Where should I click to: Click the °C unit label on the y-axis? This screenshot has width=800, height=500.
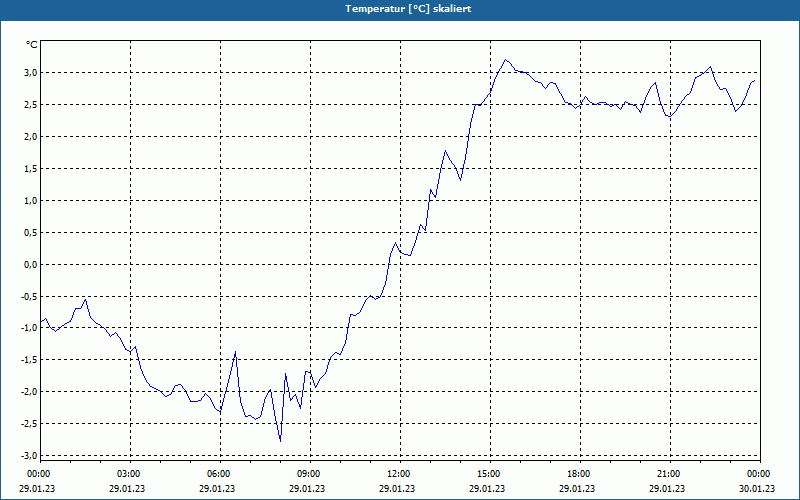[x=32, y=45]
